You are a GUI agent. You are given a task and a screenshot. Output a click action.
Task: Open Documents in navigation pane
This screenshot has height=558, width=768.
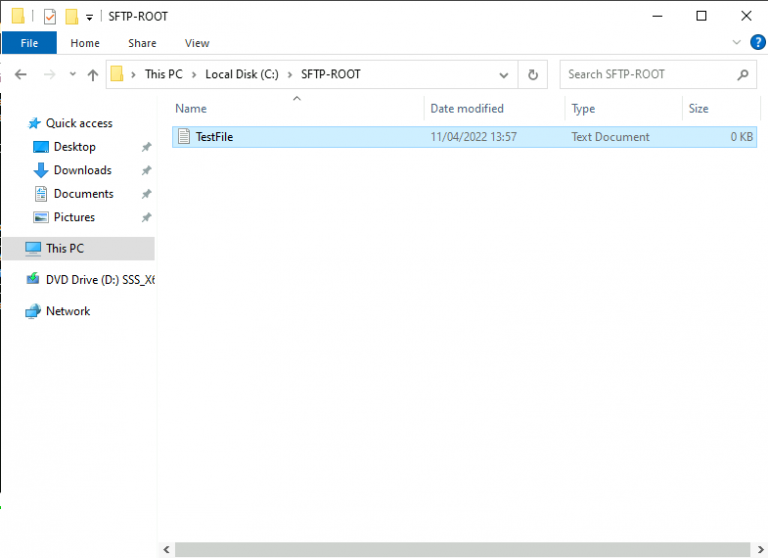pyautogui.click(x=83, y=194)
